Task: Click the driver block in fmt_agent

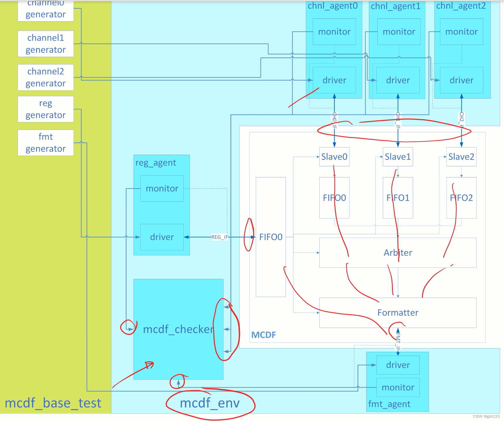Action: (x=398, y=365)
